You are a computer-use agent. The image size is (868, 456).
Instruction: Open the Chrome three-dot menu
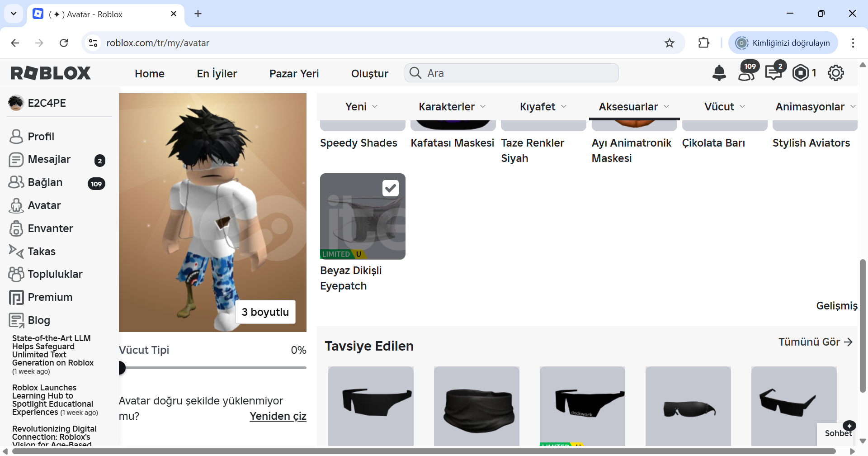pos(853,43)
